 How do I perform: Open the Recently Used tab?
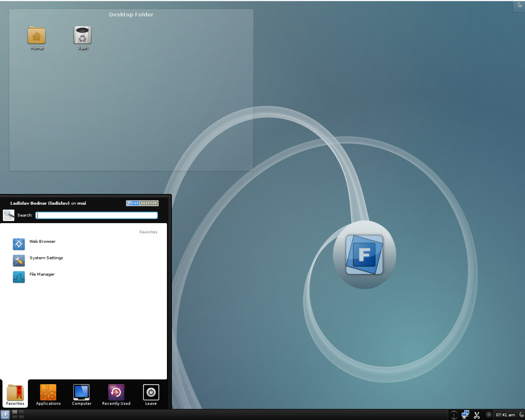click(x=116, y=395)
